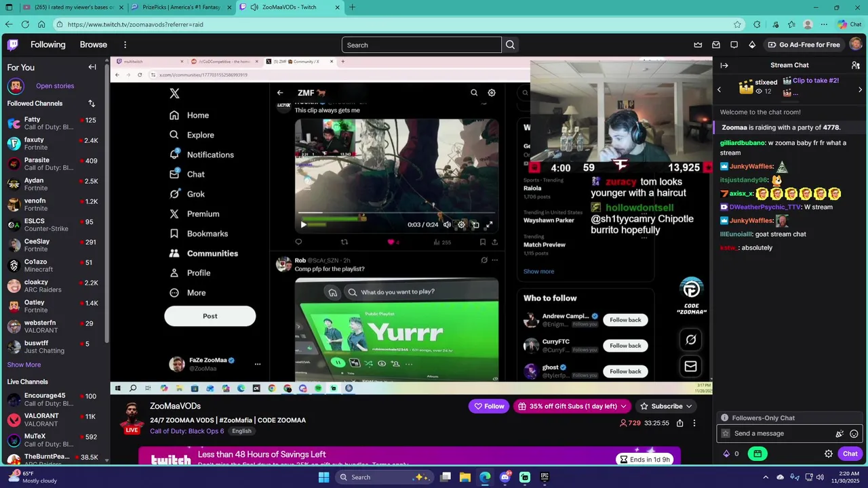868x488 pixels.
Task: Click the browser refresh button
Action: click(25, 24)
